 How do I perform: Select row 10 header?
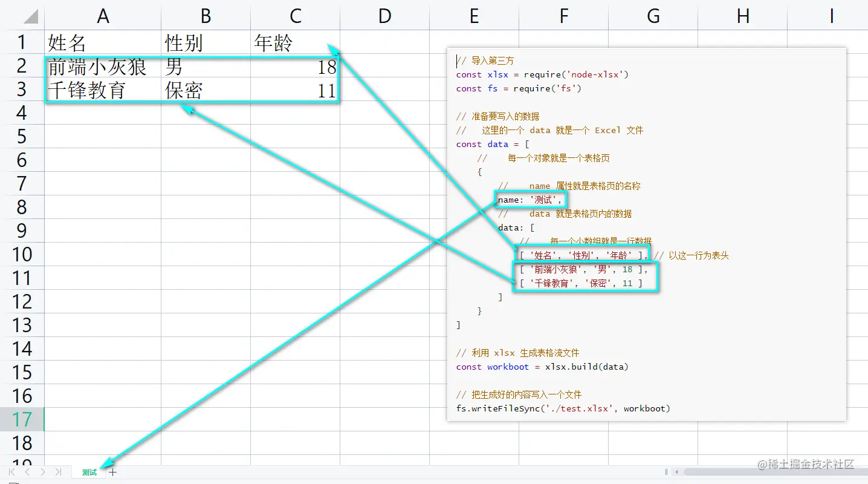coord(22,255)
